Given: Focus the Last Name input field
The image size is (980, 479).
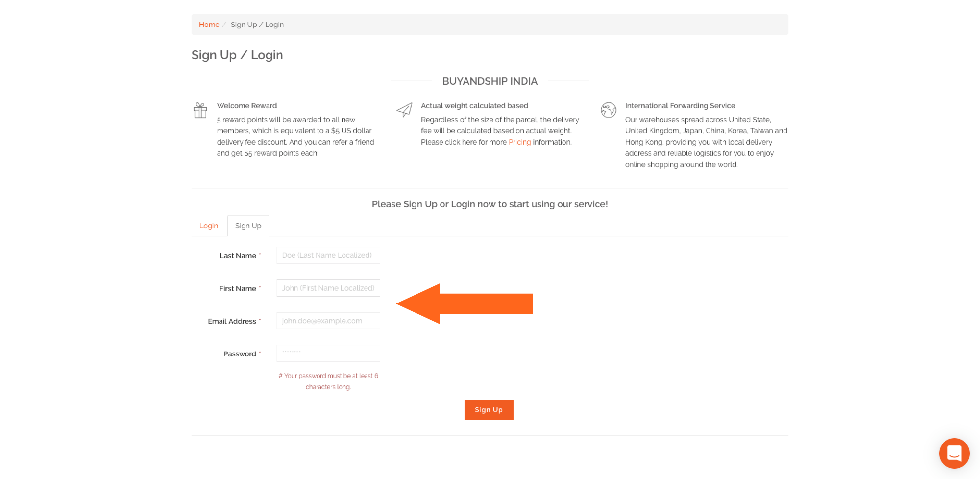Looking at the screenshot, I should point(328,255).
